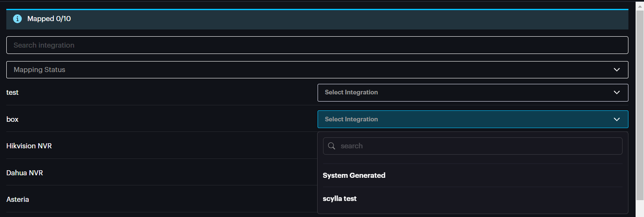Click the magnifier icon in dropdown search
The height and width of the screenshot is (217, 644).
331,146
